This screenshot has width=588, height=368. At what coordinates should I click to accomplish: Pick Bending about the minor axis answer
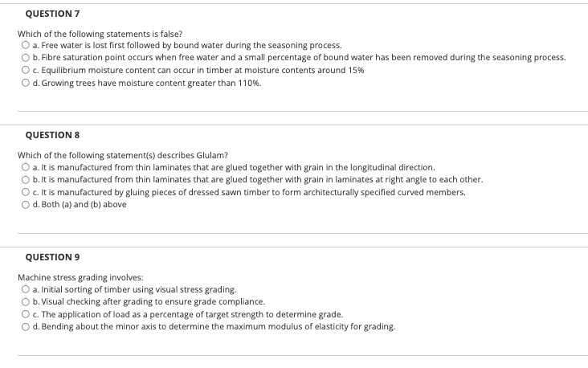point(25,327)
